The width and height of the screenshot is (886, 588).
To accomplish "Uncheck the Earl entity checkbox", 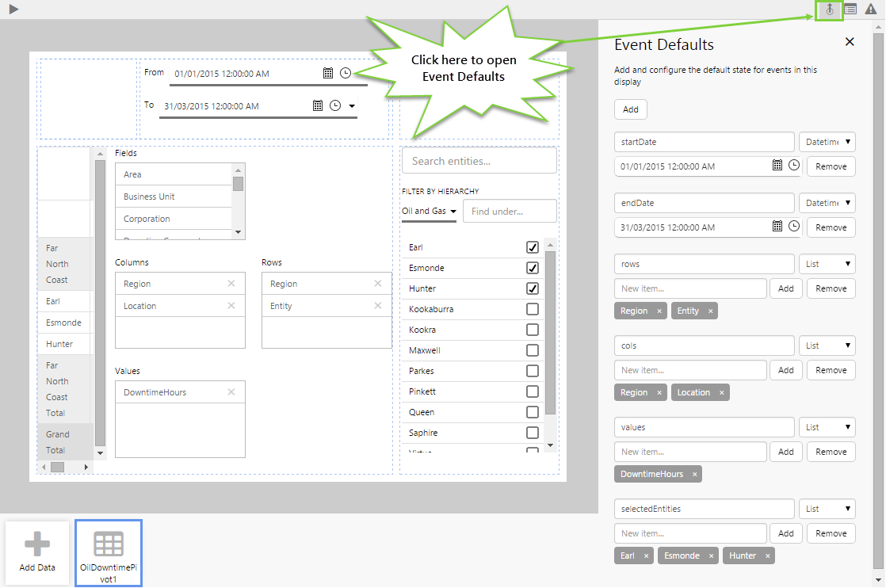I will [x=533, y=247].
